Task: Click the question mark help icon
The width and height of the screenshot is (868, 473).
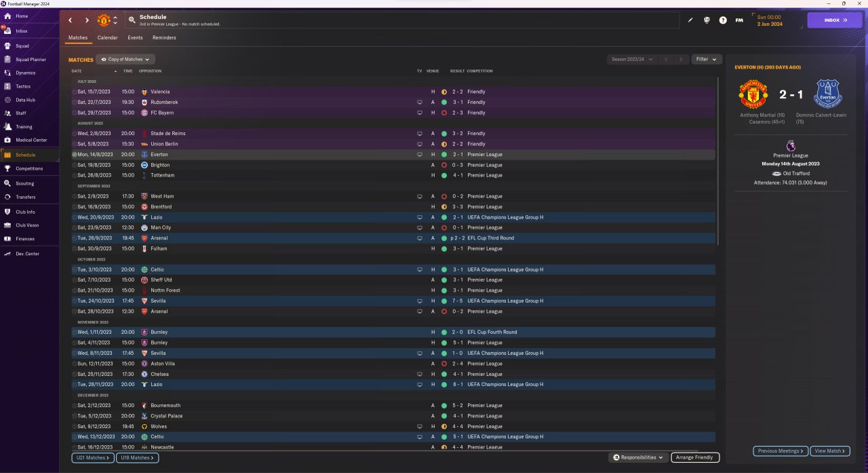Action: (x=723, y=20)
